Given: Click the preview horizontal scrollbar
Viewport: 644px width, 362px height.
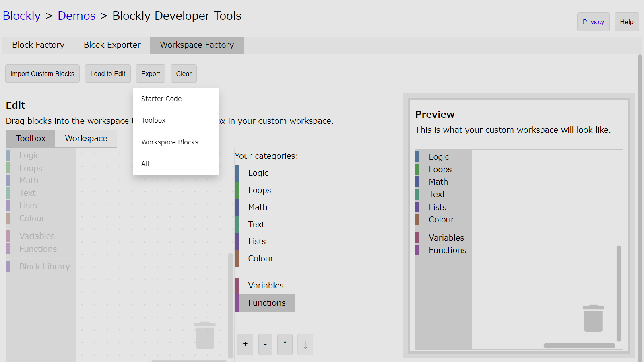Looking at the screenshot, I should click(579, 346).
